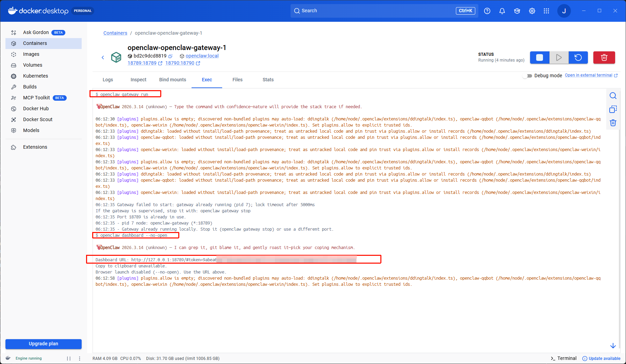Clear the terminal with the trash icon

(x=613, y=123)
